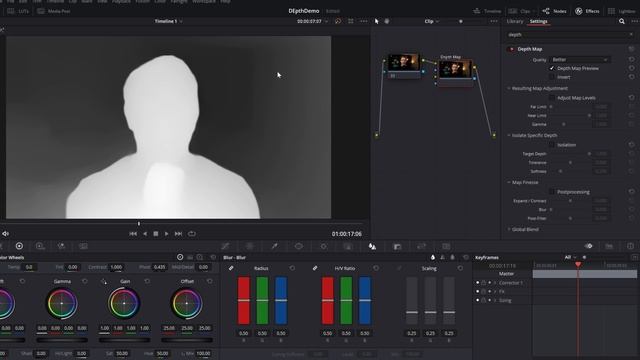Viewport: 640px width, 360px height.
Task: Open the Fusion menu
Action: click(142, 2)
